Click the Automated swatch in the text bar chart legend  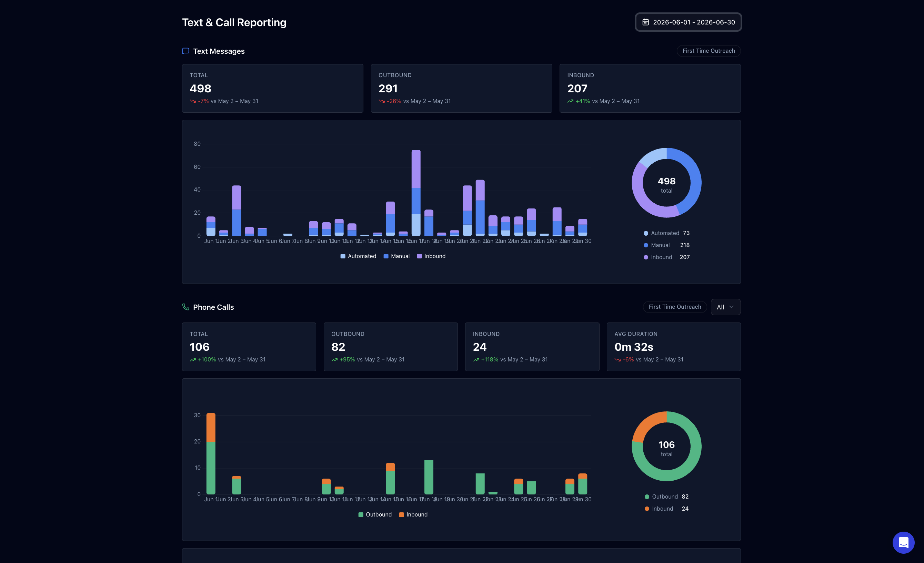(x=343, y=256)
